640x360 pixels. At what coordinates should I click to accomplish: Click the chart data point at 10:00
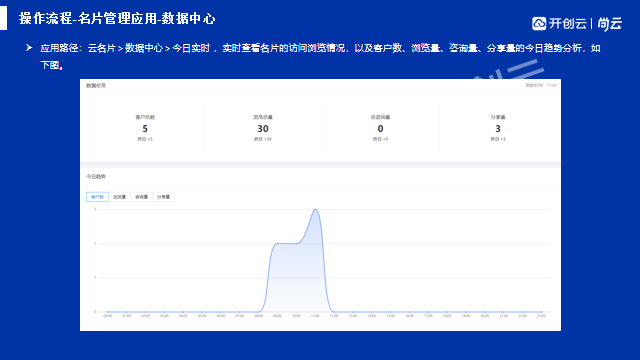(x=296, y=244)
